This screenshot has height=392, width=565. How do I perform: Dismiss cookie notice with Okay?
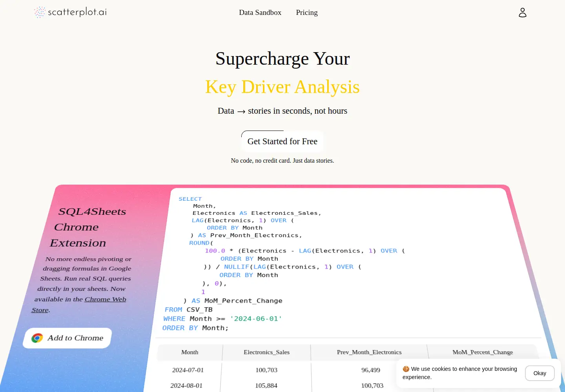click(x=539, y=373)
